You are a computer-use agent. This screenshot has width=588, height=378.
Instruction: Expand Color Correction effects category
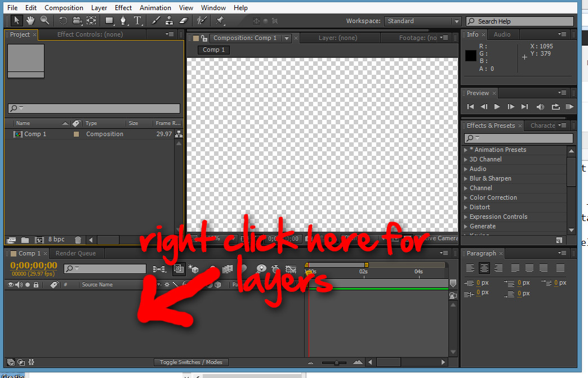pos(466,197)
